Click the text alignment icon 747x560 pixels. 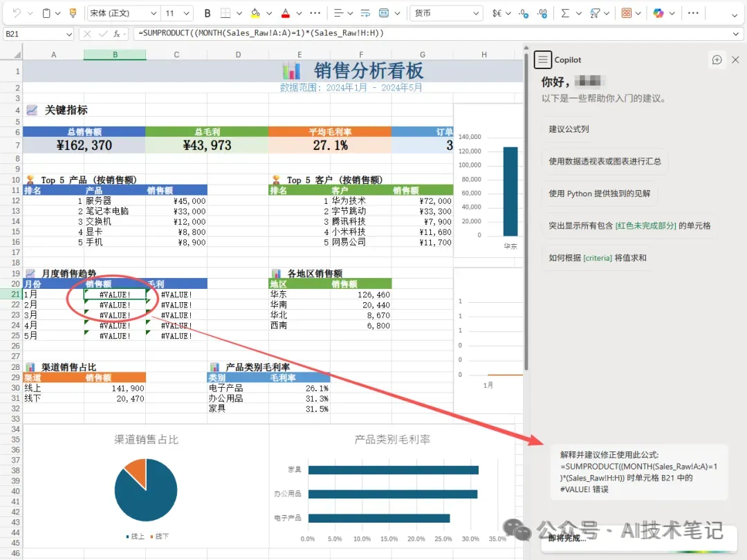[x=338, y=13]
